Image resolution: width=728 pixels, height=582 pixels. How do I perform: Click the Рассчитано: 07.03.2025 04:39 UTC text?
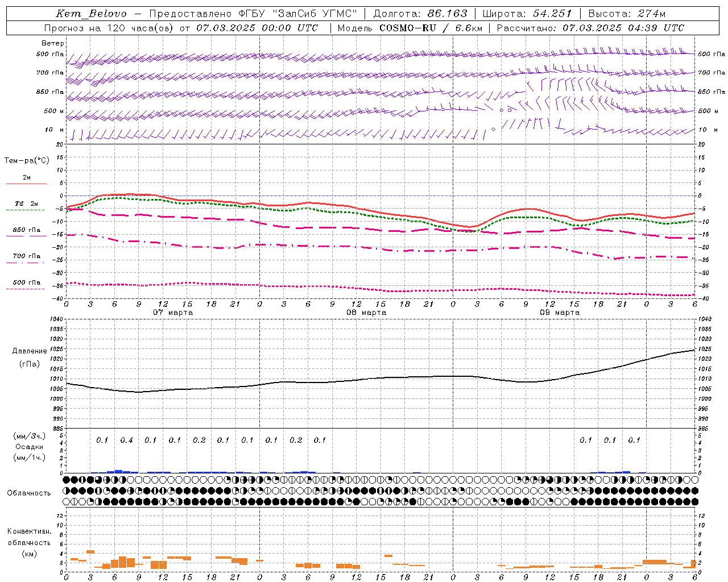coord(590,28)
